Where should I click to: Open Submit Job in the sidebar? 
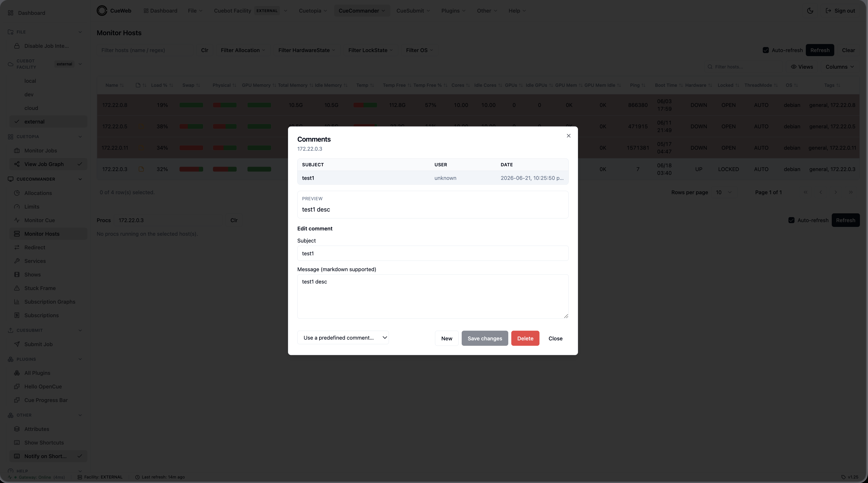(x=48, y=344)
